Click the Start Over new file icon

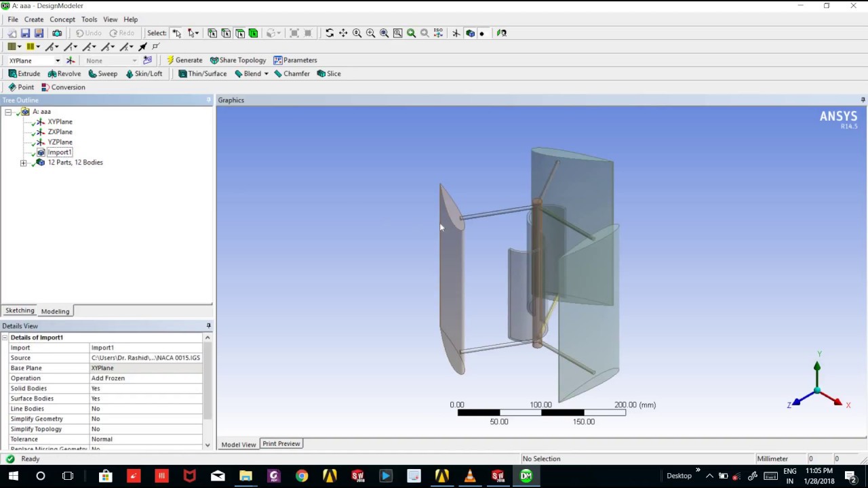(x=12, y=33)
